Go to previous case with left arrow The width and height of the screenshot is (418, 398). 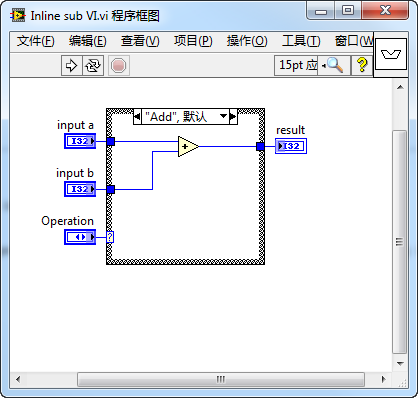tap(137, 117)
